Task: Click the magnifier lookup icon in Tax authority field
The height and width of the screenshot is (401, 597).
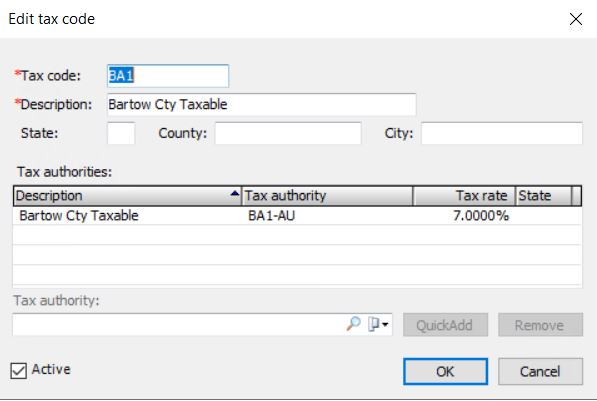Action: pyautogui.click(x=353, y=324)
